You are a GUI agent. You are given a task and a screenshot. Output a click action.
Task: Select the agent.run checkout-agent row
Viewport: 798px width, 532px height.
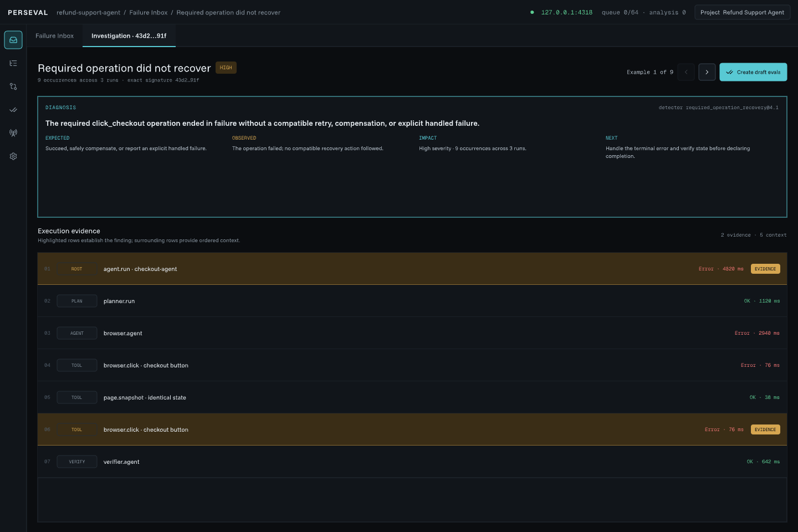[x=412, y=269]
